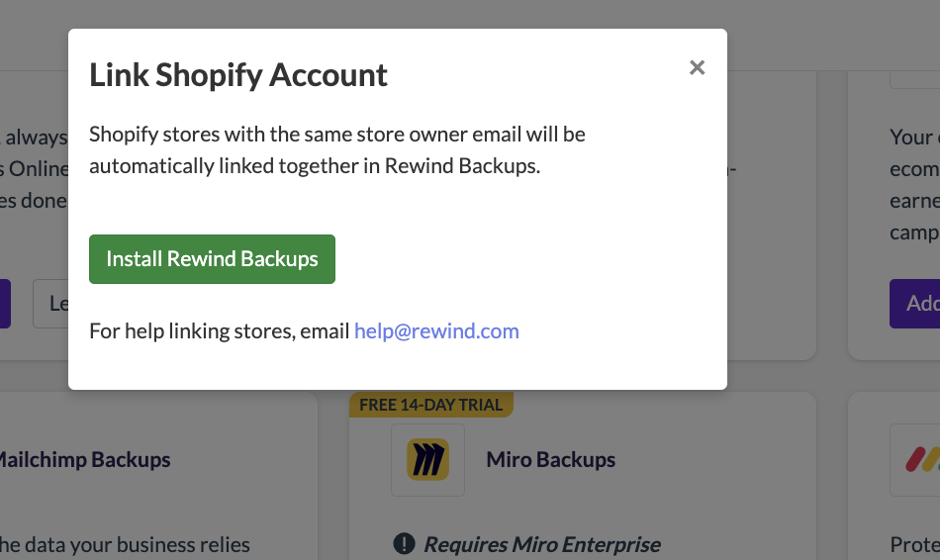940x560 pixels.
Task: Click the FREE 14-DAY TRIAL badge
Action: [x=430, y=405]
